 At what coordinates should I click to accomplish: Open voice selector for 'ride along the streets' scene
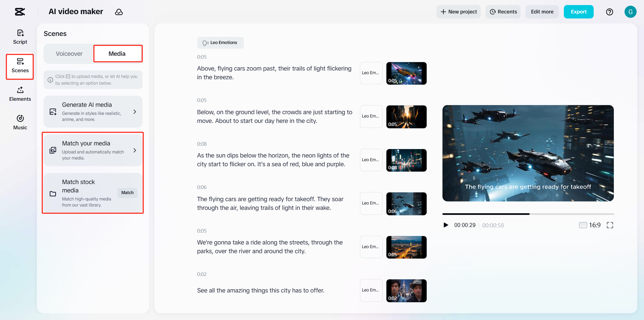(371, 247)
